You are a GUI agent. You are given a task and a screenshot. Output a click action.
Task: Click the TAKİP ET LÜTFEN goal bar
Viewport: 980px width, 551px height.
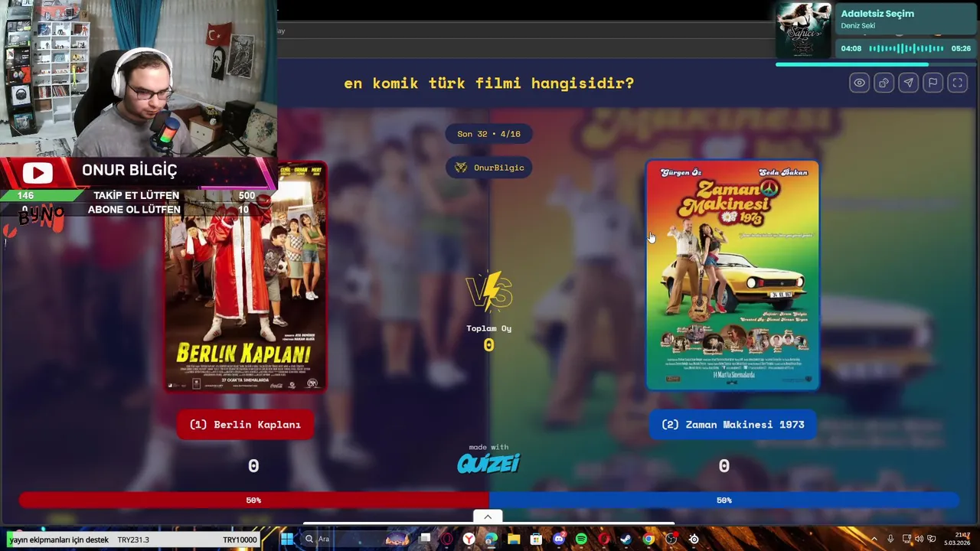(x=136, y=196)
